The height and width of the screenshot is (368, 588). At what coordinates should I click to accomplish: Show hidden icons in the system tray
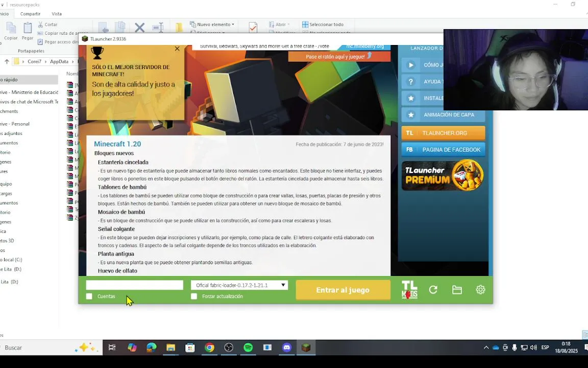(x=486, y=348)
